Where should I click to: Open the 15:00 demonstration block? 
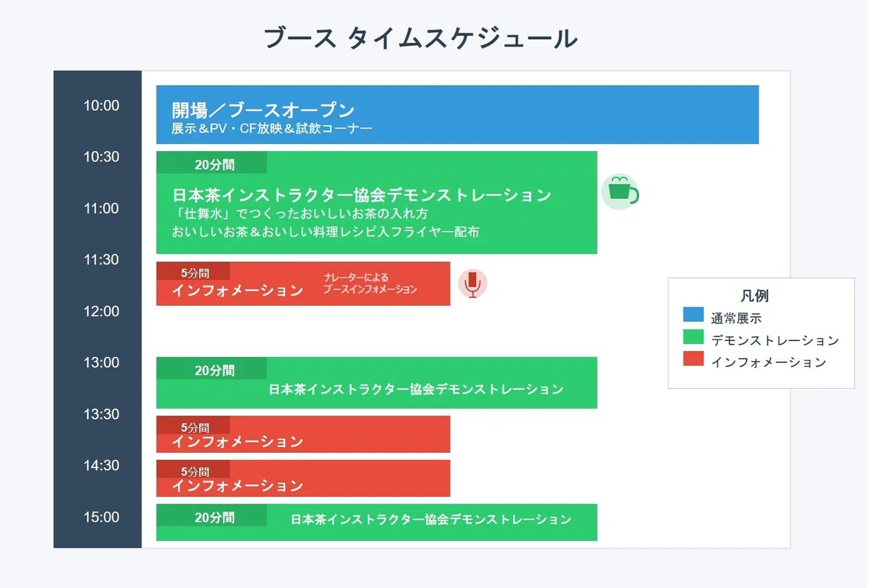point(376,522)
